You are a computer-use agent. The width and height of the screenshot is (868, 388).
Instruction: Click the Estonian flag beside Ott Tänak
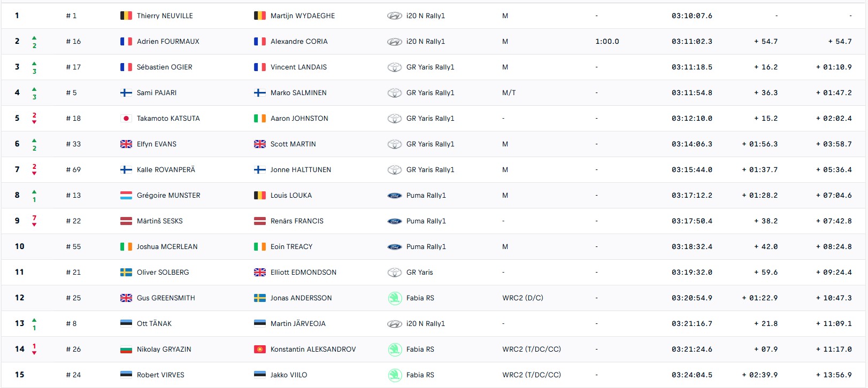click(x=126, y=324)
